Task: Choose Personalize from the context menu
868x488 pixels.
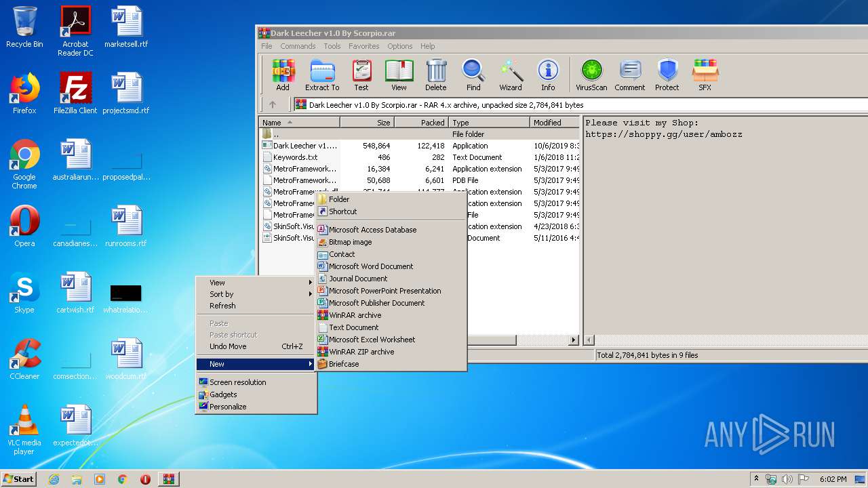Action: pyautogui.click(x=256, y=407)
